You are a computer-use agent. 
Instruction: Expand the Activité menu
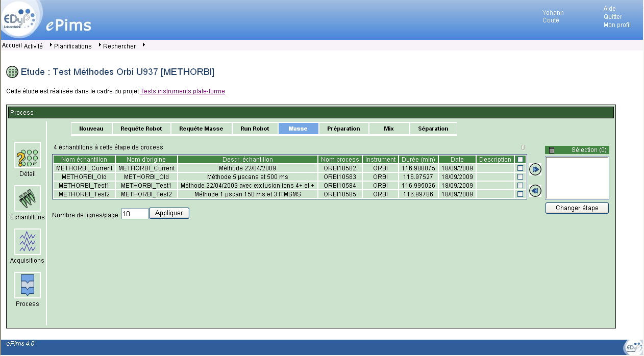point(34,46)
